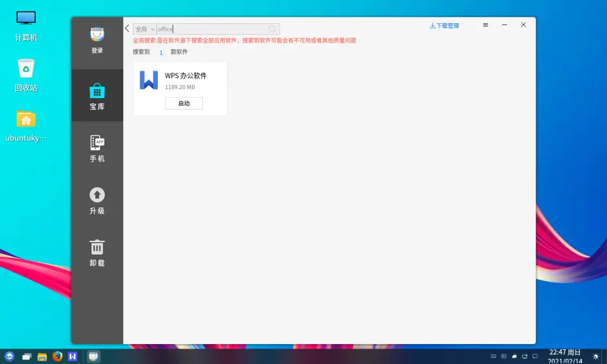Click the WPS app logo thumbnail
607x364 pixels.
click(149, 80)
